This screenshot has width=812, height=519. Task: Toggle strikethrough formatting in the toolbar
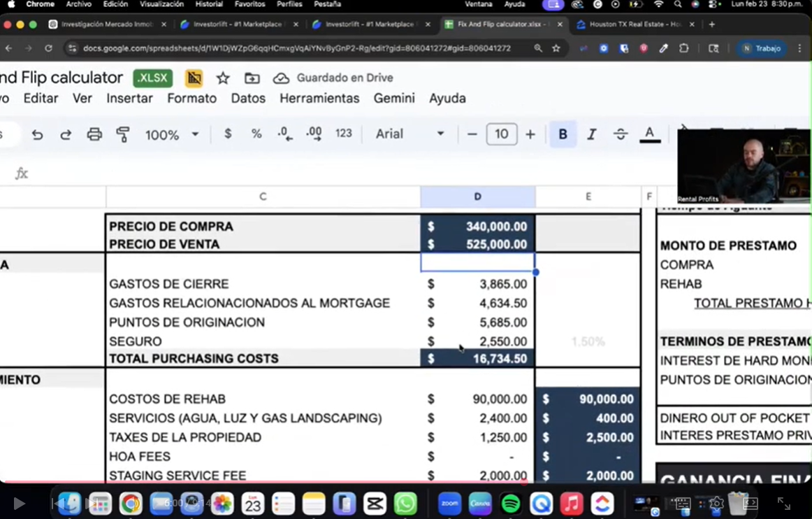click(x=621, y=134)
